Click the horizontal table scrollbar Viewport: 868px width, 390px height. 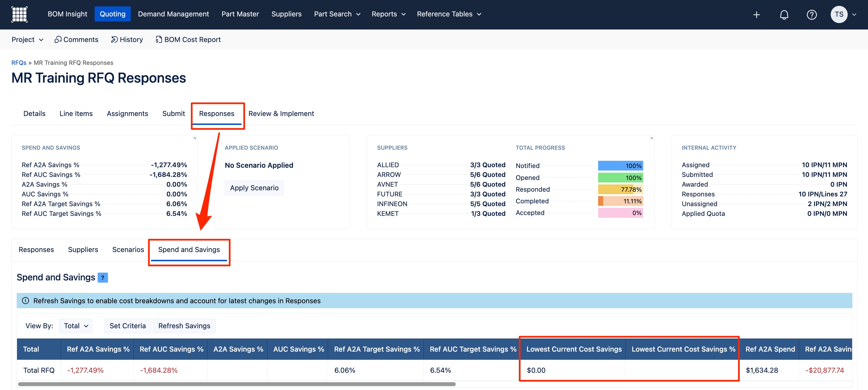(236, 384)
